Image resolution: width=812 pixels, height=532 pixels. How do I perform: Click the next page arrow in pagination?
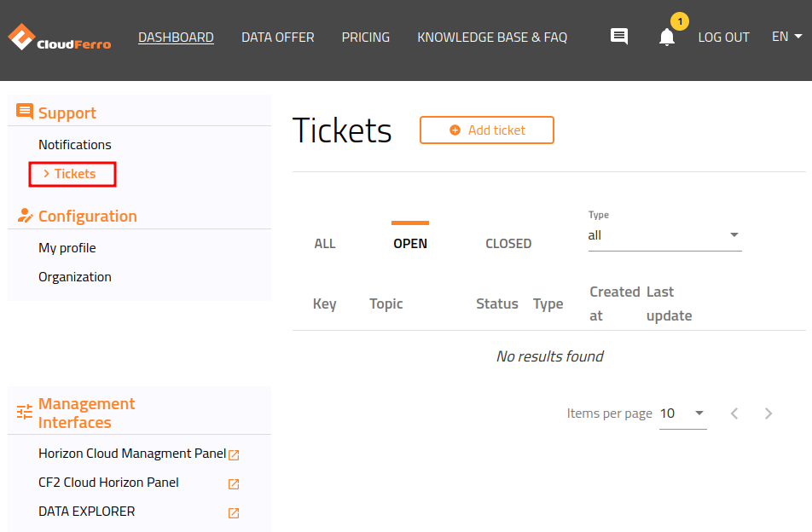768,413
